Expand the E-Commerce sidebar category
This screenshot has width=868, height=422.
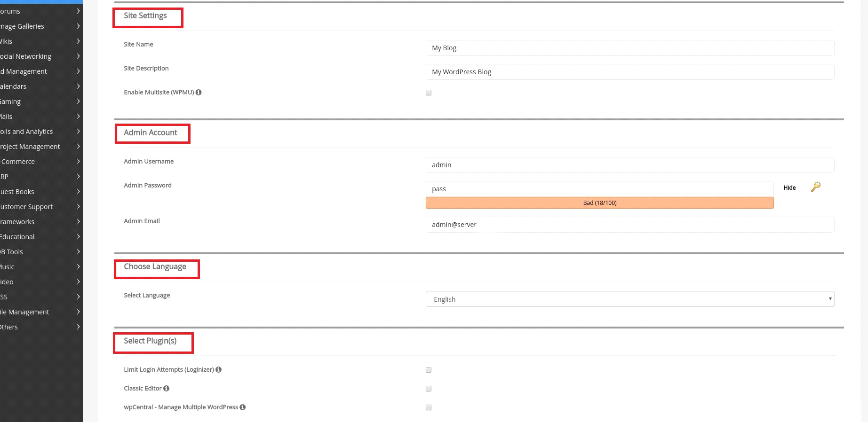40,162
